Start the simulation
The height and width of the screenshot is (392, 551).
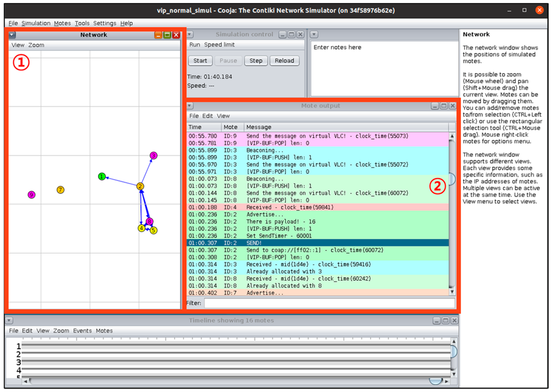[x=200, y=61]
